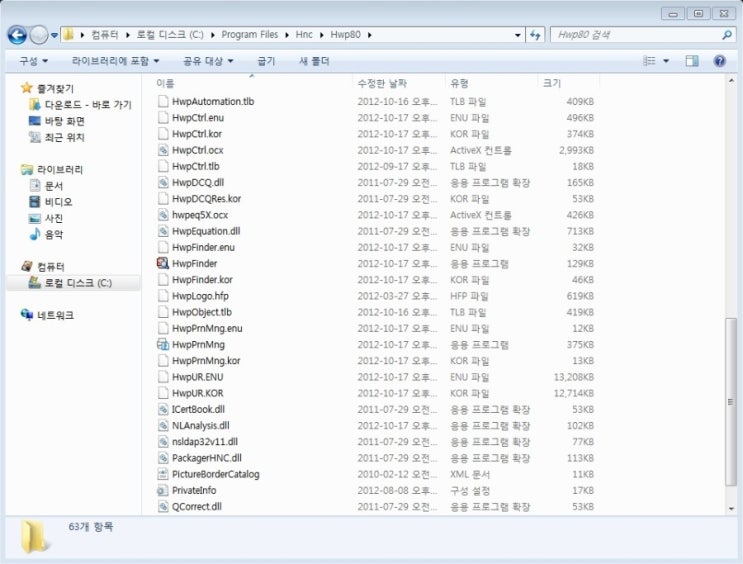Go back with the blue back arrow

[x=17, y=35]
